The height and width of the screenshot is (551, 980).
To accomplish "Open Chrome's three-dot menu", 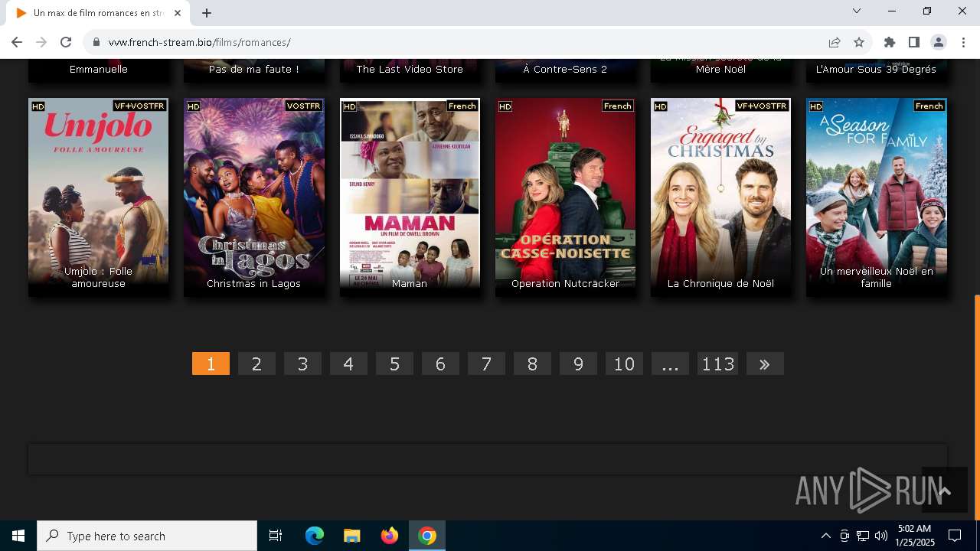I will (963, 42).
